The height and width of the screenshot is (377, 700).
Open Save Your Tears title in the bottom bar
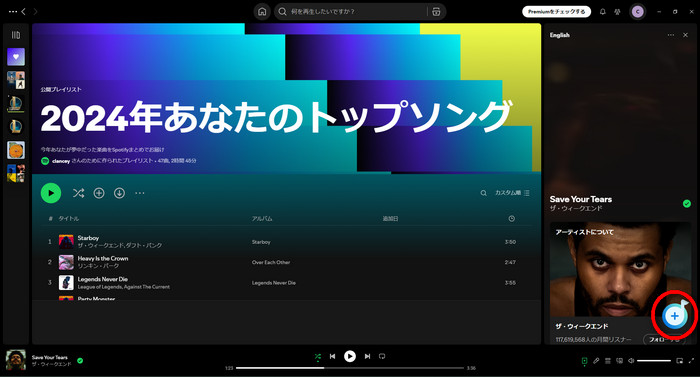click(x=50, y=357)
